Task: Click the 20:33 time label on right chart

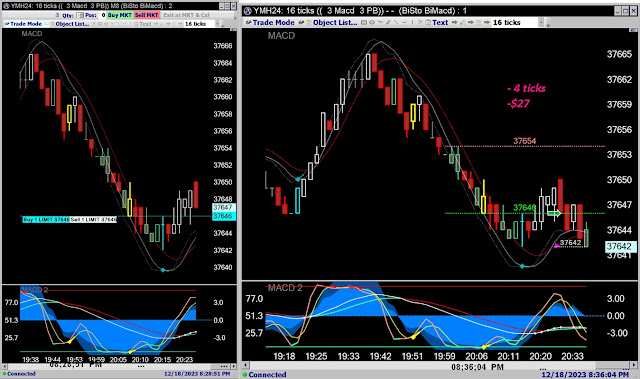Action: (572, 356)
